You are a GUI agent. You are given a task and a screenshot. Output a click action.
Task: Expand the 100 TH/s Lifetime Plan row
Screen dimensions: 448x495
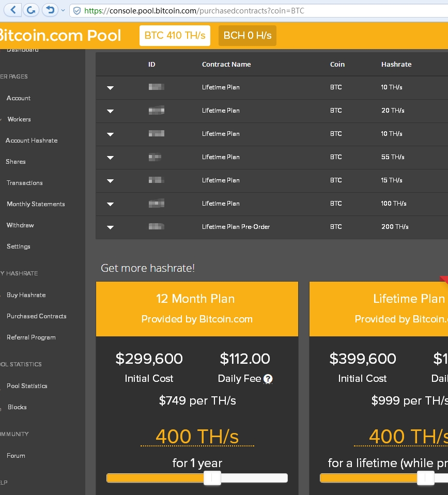click(110, 204)
